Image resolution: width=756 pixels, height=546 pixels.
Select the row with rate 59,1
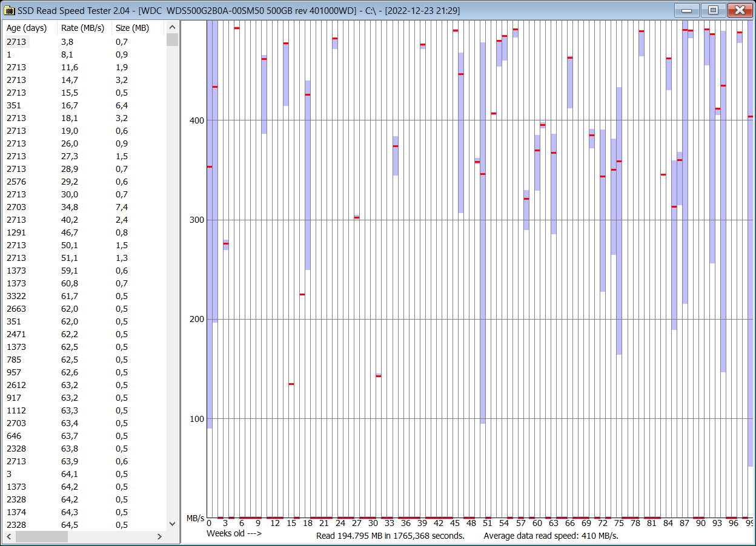85,270
